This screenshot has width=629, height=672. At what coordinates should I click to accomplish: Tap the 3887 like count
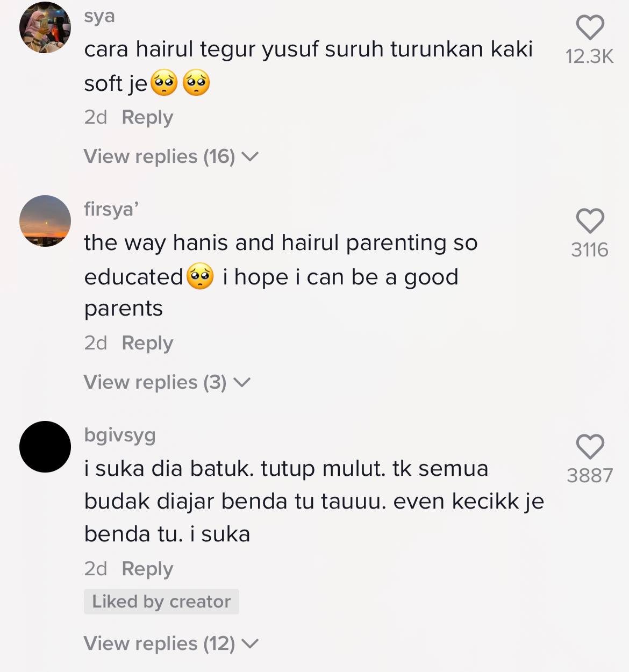point(590,476)
